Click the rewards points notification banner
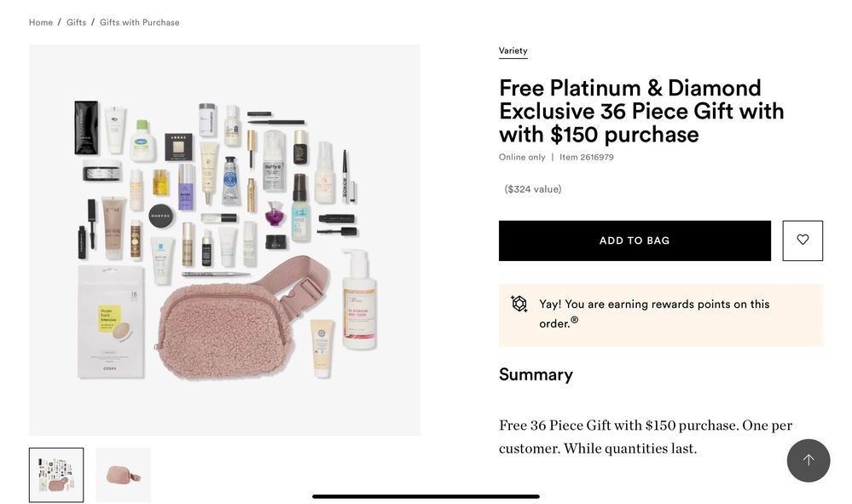Image resolution: width=852 pixels, height=504 pixels. [x=661, y=315]
